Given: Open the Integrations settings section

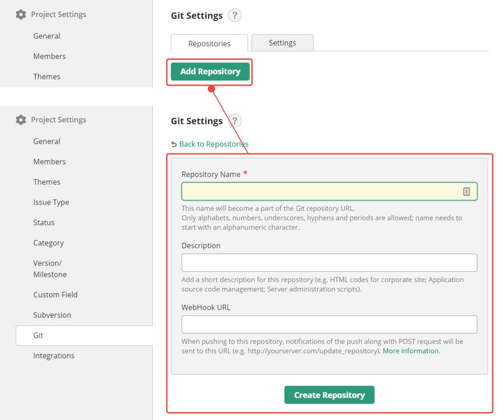Looking at the screenshot, I should (x=54, y=355).
